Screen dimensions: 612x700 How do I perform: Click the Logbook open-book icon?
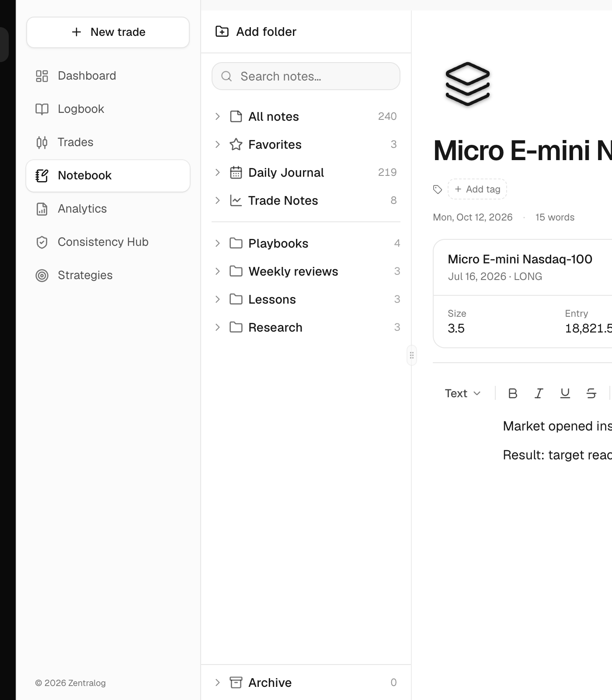tap(42, 109)
